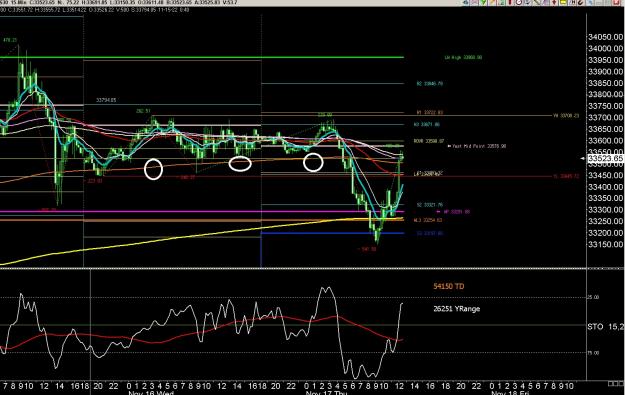Click the R2 pivot level label

click(x=429, y=84)
